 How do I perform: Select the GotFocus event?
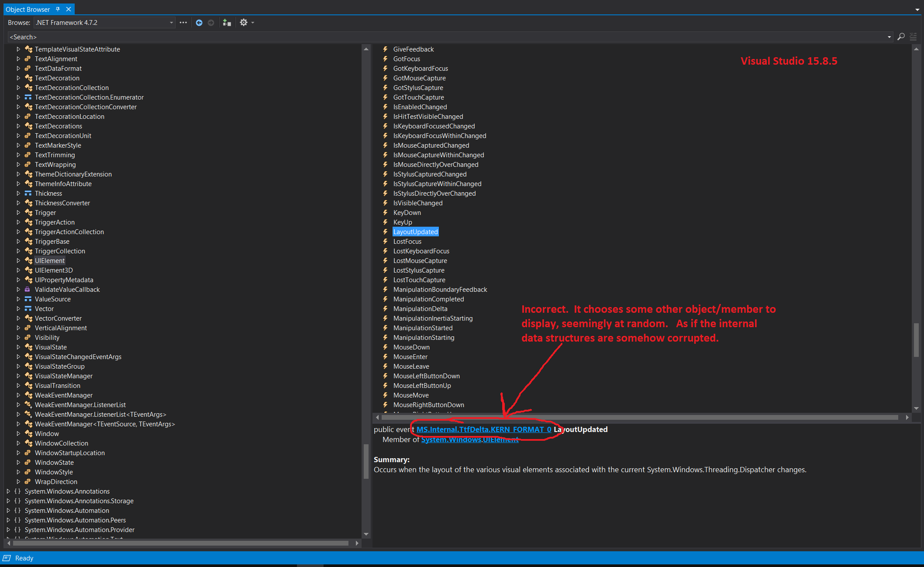[x=407, y=59]
